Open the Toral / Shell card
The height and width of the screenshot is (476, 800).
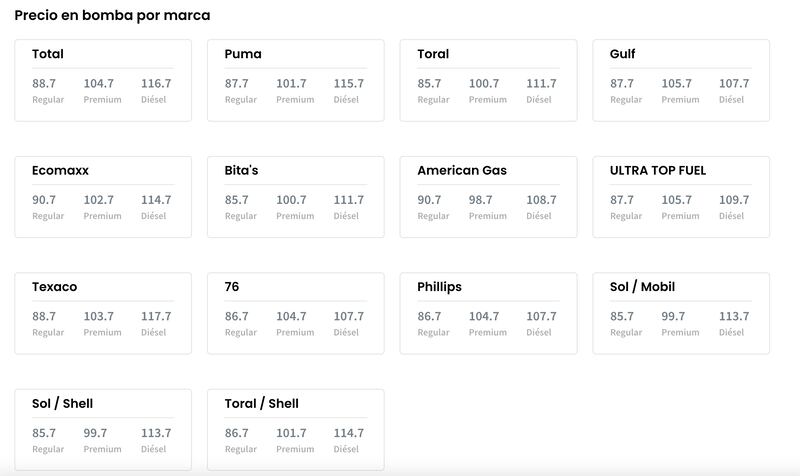(x=296, y=430)
